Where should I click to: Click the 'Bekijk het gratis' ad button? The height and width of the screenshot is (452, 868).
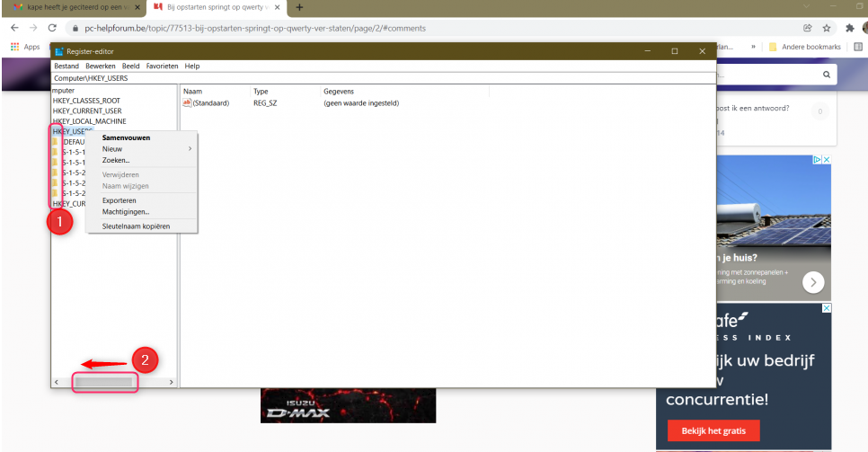pyautogui.click(x=713, y=431)
